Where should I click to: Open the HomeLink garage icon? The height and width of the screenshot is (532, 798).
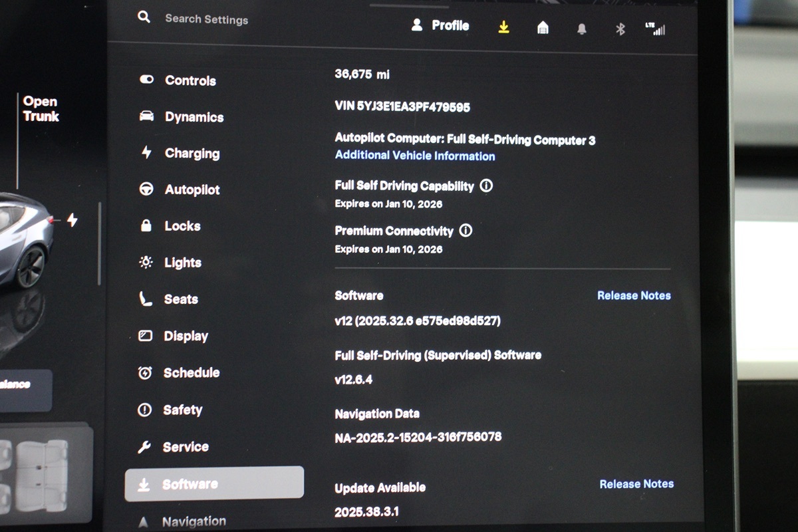click(x=542, y=29)
